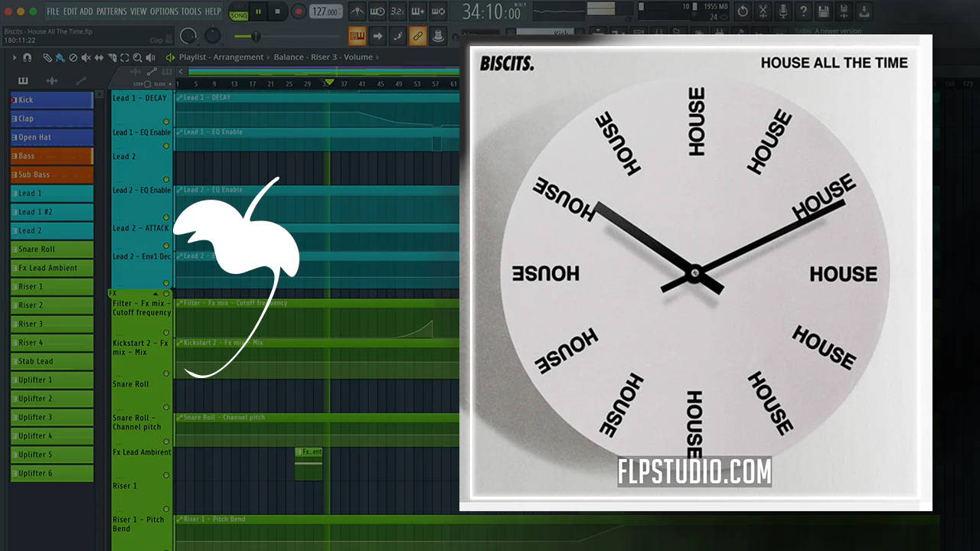Image resolution: width=980 pixels, height=551 pixels.
Task: Toggle the recording countdown
Action: click(x=397, y=11)
